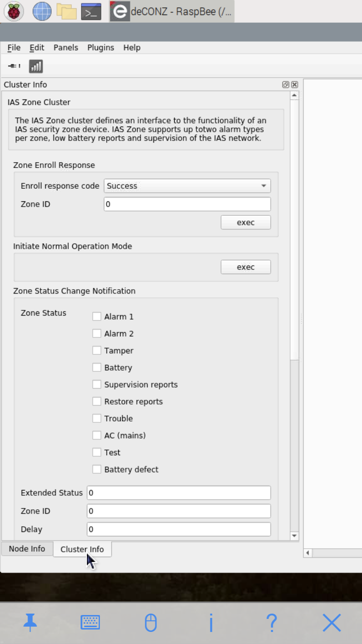The width and height of the screenshot is (362, 644).
Task: Click exec for Initiate Normal Operation Mode
Action: (245, 267)
